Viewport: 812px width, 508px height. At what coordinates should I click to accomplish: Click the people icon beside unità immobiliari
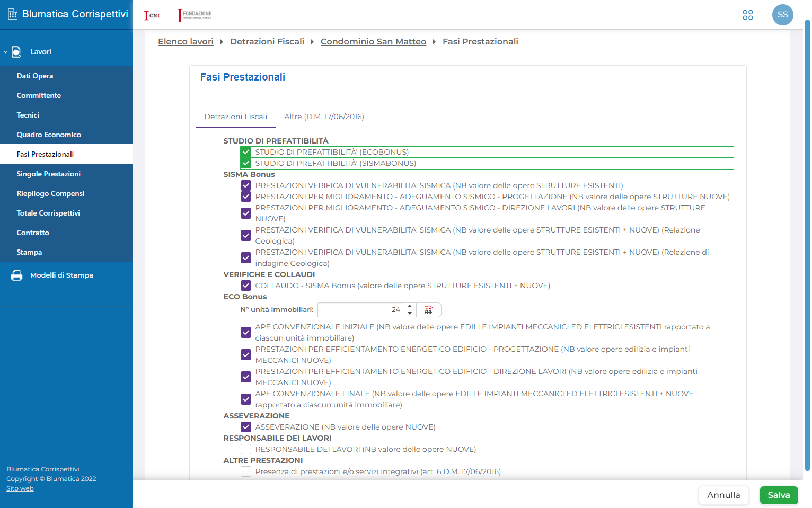coord(428,310)
